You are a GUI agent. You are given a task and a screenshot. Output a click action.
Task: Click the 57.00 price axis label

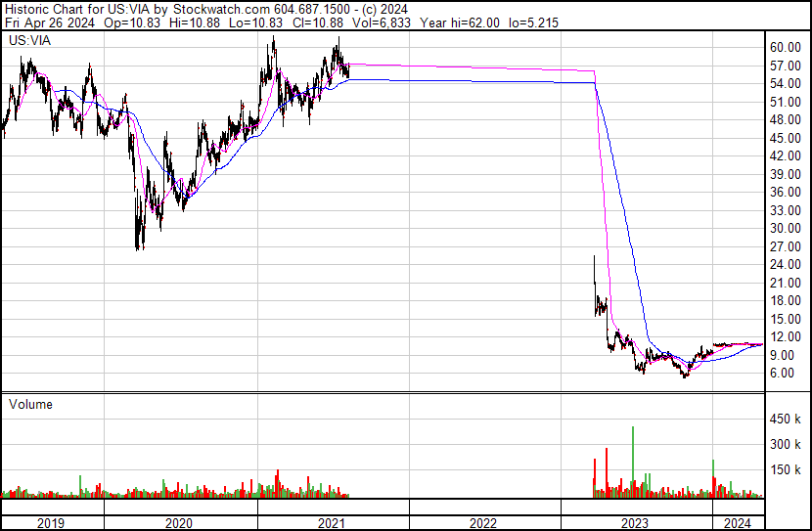click(x=786, y=66)
